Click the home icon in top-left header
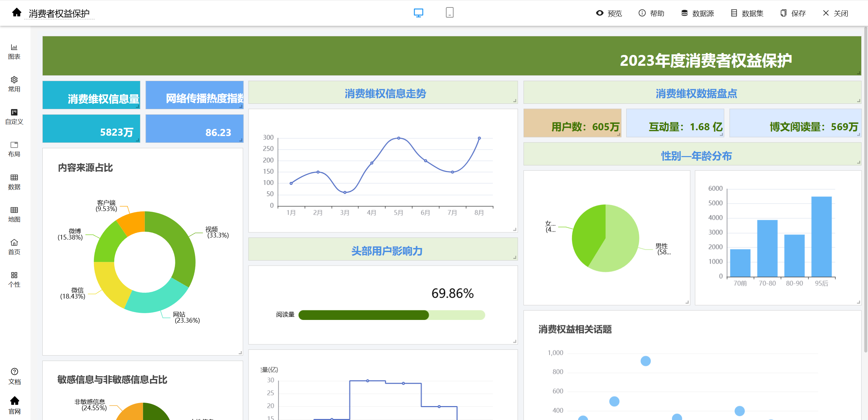Screen dimensions: 868x420 coord(17,13)
